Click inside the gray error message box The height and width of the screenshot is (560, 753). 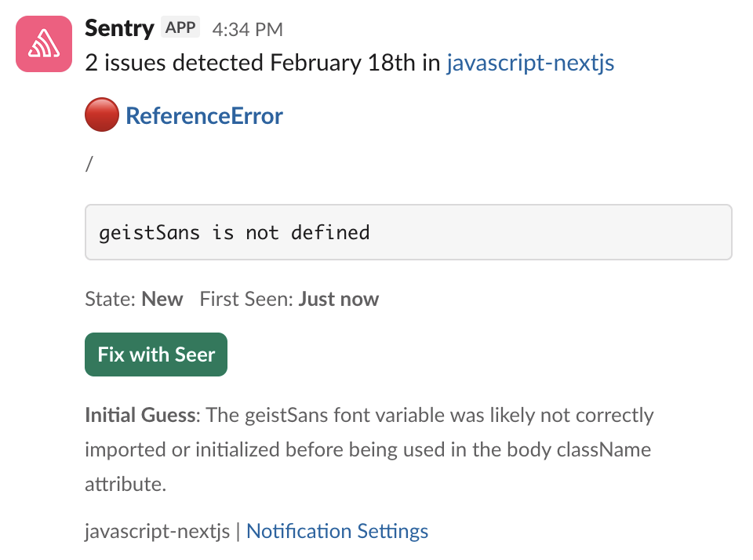pyautogui.click(x=408, y=232)
